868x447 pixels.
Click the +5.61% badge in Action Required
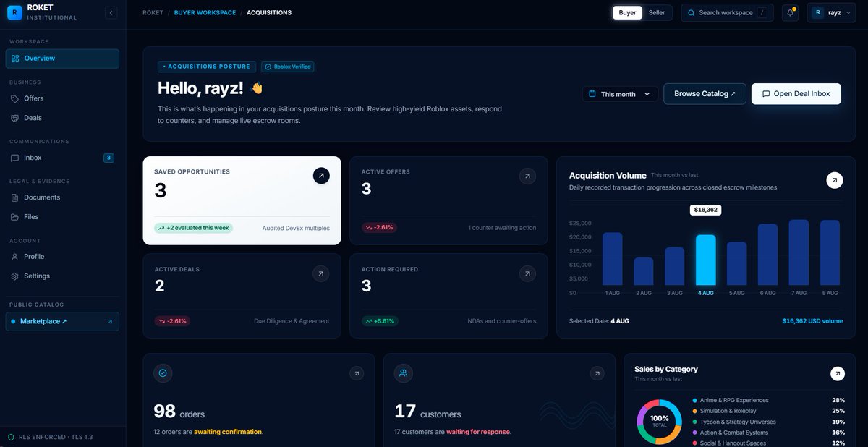380,321
